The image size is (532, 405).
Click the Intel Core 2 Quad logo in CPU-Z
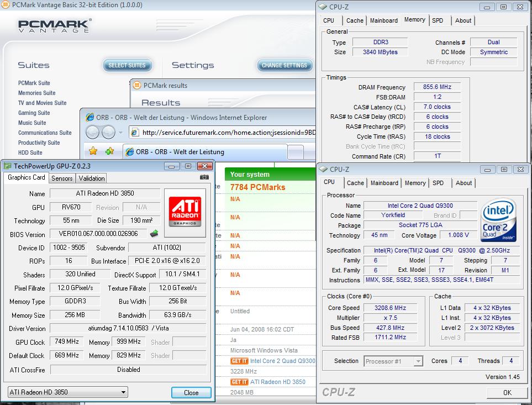498,220
